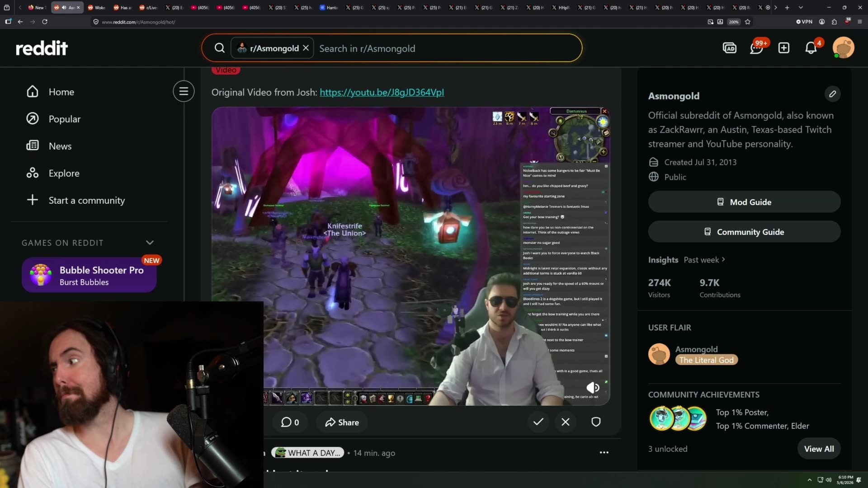Image resolution: width=868 pixels, height=488 pixels.
Task: Open post overflow three-dot menu
Action: pyautogui.click(x=604, y=453)
